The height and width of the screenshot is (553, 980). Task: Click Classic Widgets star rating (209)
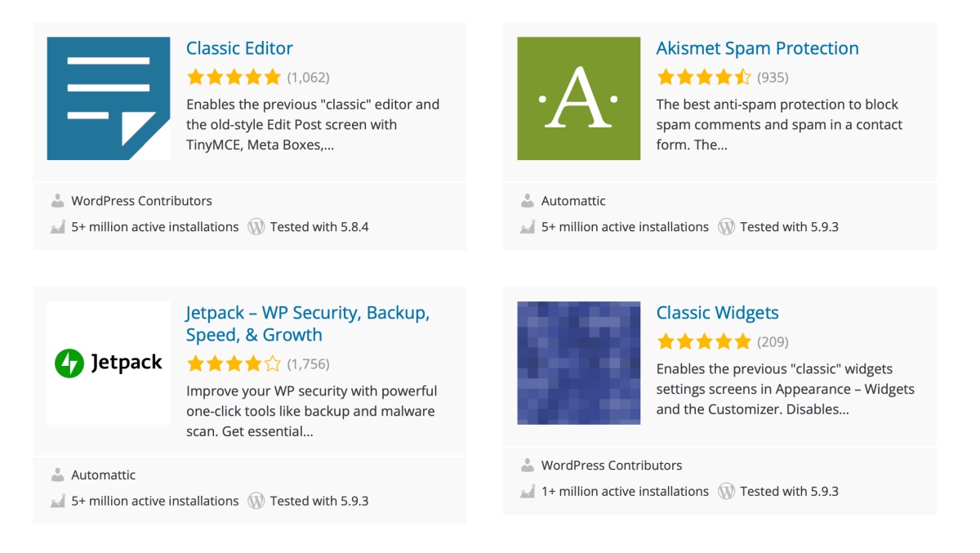(704, 342)
